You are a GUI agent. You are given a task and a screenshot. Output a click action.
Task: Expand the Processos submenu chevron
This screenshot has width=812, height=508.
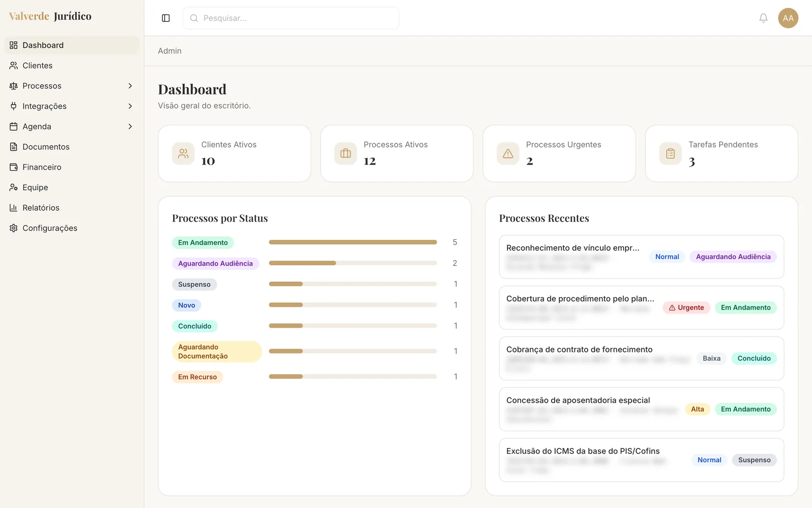coord(130,86)
